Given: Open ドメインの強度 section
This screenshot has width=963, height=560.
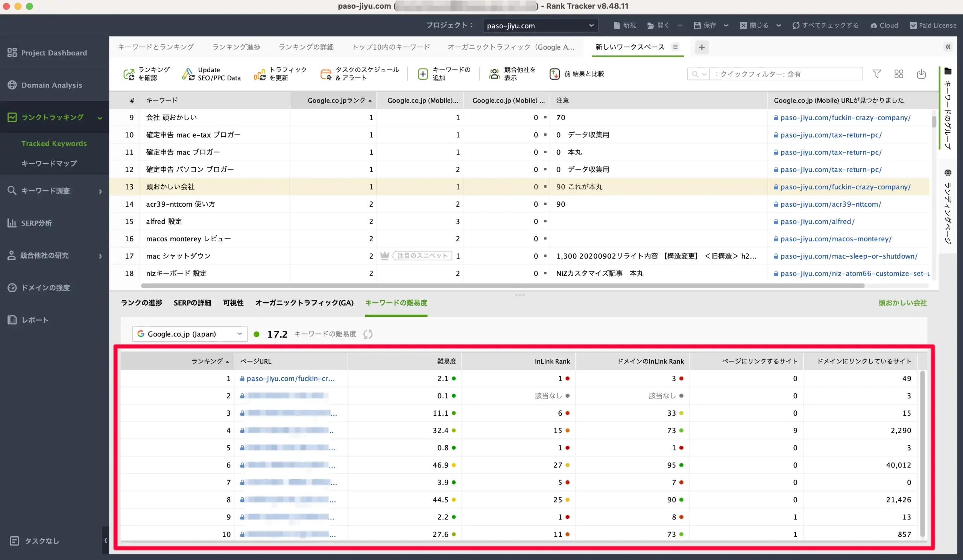Looking at the screenshot, I should tap(39, 288).
